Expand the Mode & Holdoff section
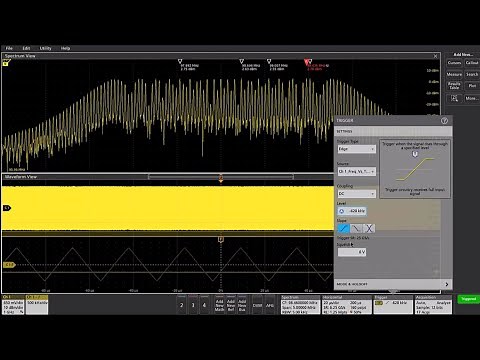The height and width of the screenshot is (360, 480). [x=393, y=284]
